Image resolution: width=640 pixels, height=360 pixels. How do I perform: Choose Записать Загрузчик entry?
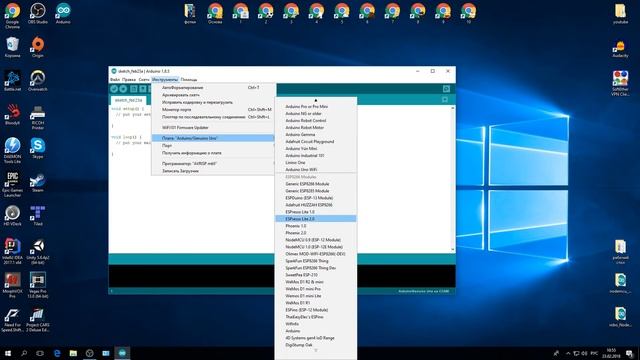tap(213, 171)
